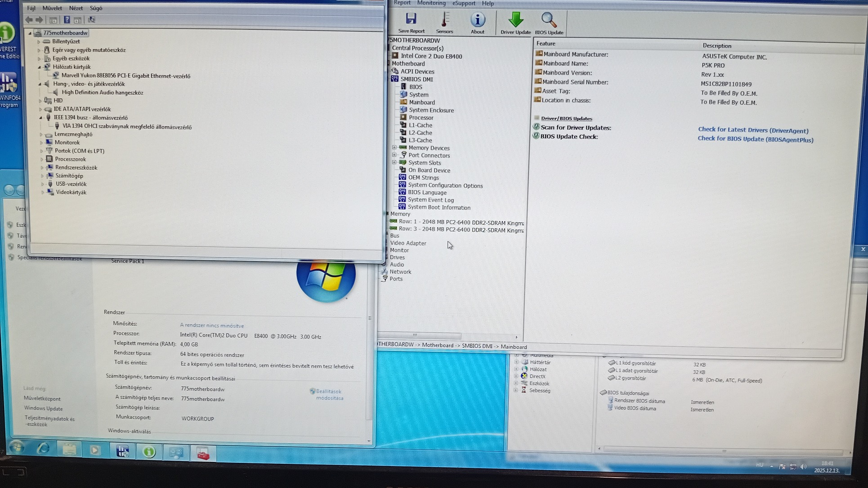The height and width of the screenshot is (488, 868).
Task: Expand the Billentyűzet device node
Action: click(x=39, y=41)
